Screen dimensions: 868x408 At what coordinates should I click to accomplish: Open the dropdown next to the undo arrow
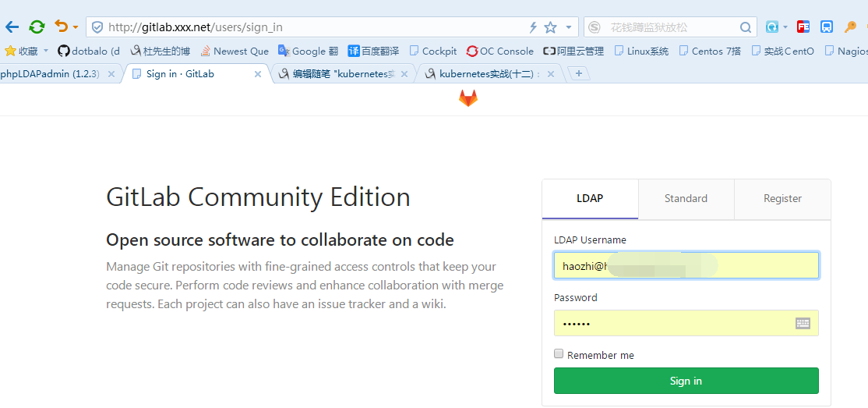tap(76, 27)
